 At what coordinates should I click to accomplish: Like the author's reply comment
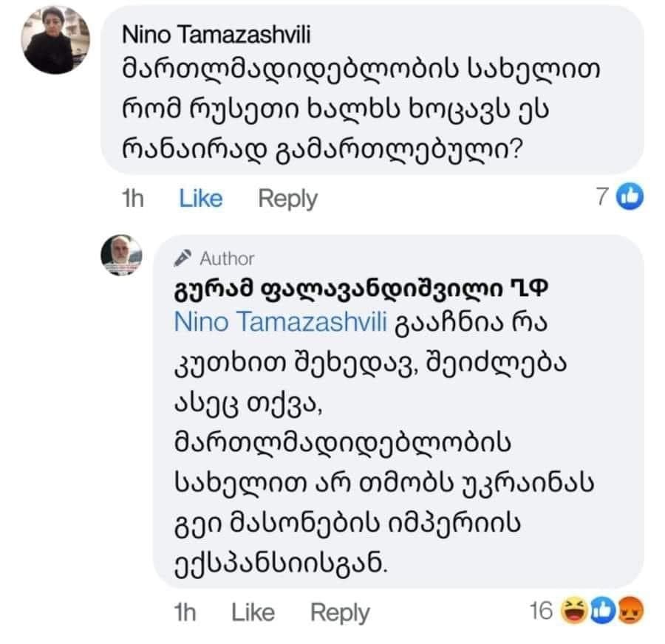(x=252, y=612)
